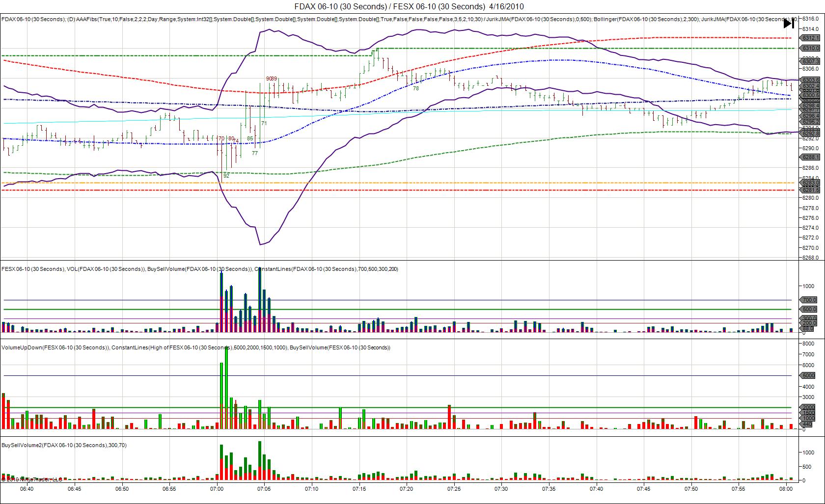This screenshot has height=504, width=825.
Task: Click the 6290.0 price axis label
Action: pyautogui.click(x=810, y=148)
